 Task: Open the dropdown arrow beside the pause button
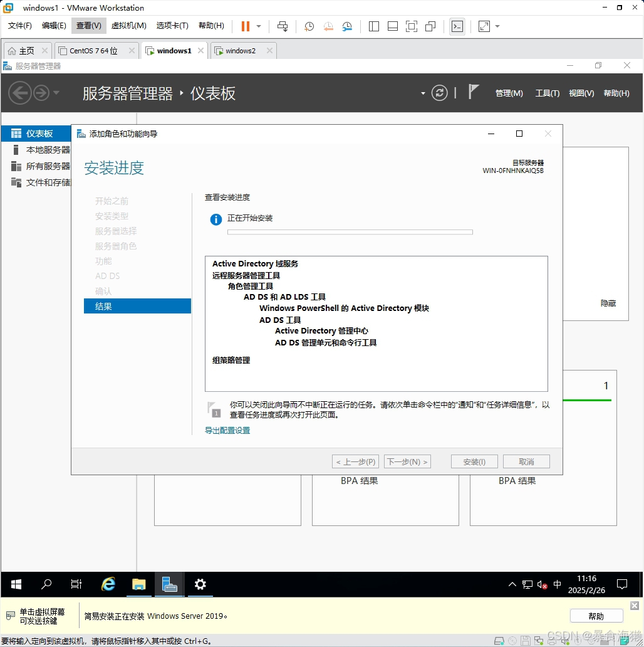pyautogui.click(x=259, y=26)
